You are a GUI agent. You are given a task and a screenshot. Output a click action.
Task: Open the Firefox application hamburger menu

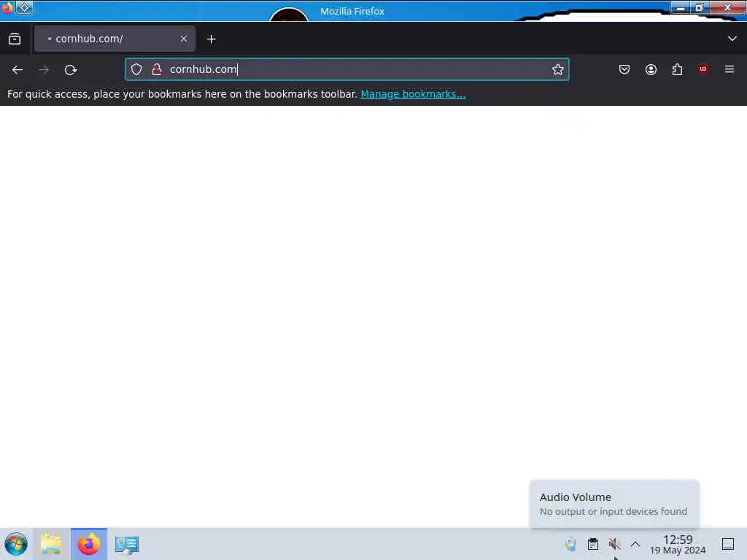click(x=729, y=69)
